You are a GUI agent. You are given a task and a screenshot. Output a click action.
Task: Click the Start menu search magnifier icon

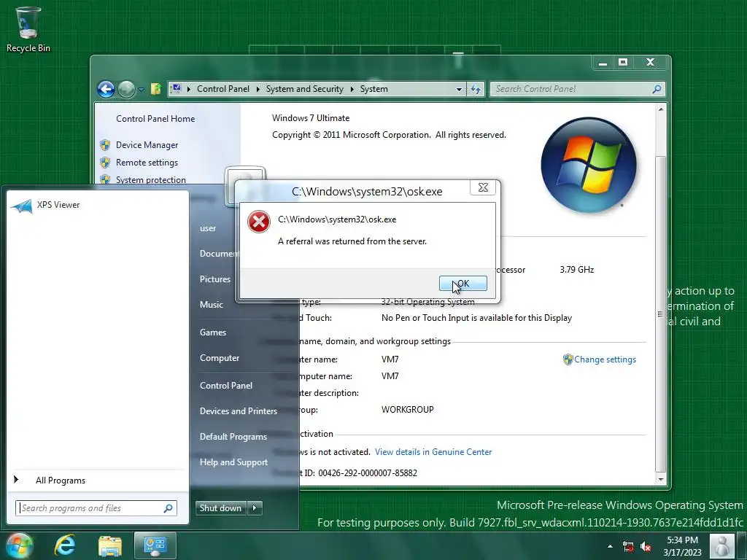pyautogui.click(x=169, y=508)
